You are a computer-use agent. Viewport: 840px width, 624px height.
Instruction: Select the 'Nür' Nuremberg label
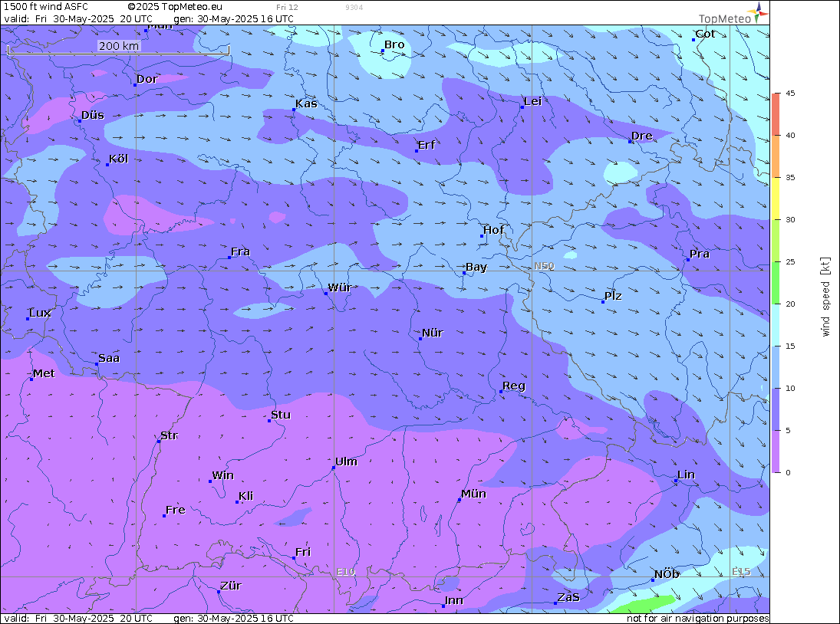433,333
